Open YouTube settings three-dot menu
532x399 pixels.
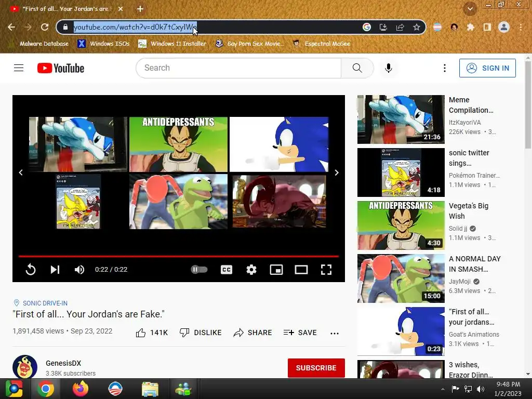pos(445,68)
